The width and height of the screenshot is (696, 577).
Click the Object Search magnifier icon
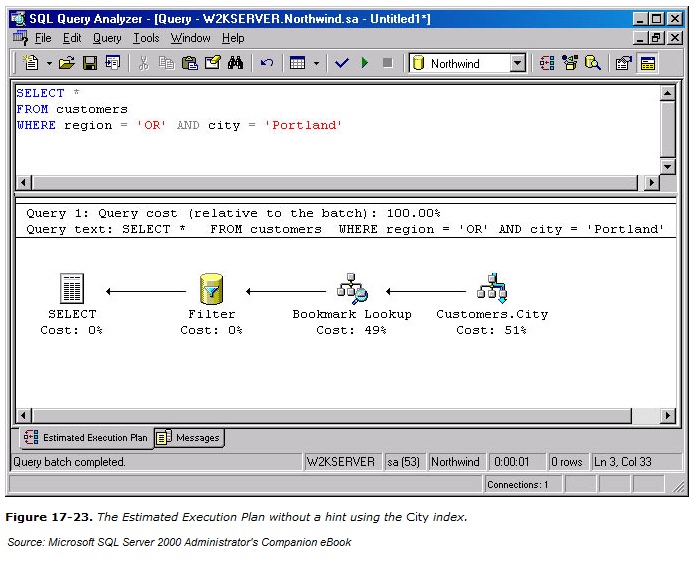pos(593,63)
